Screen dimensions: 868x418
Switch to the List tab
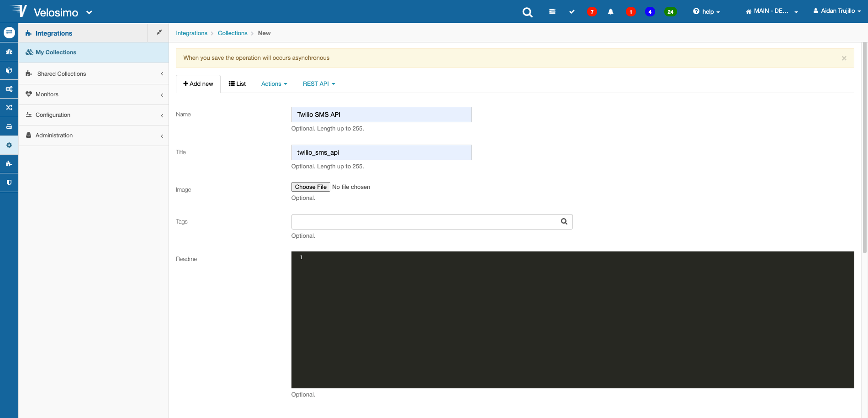pyautogui.click(x=237, y=84)
